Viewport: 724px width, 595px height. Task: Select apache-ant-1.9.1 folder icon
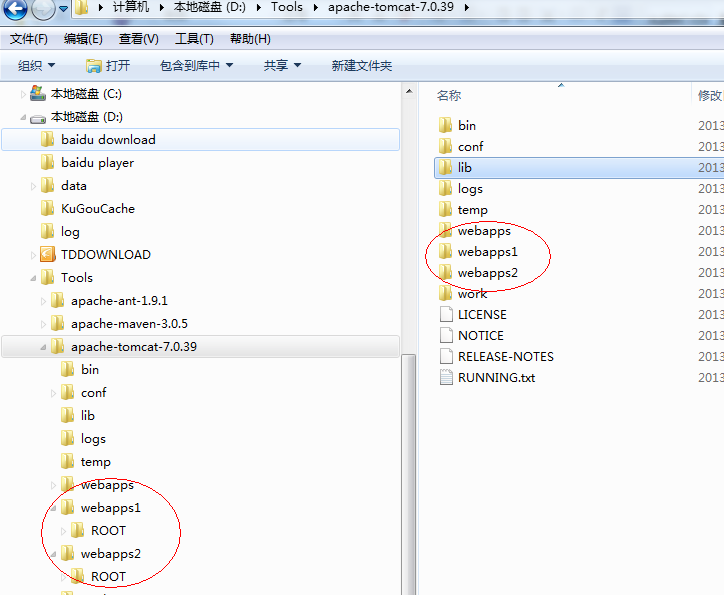[57, 300]
